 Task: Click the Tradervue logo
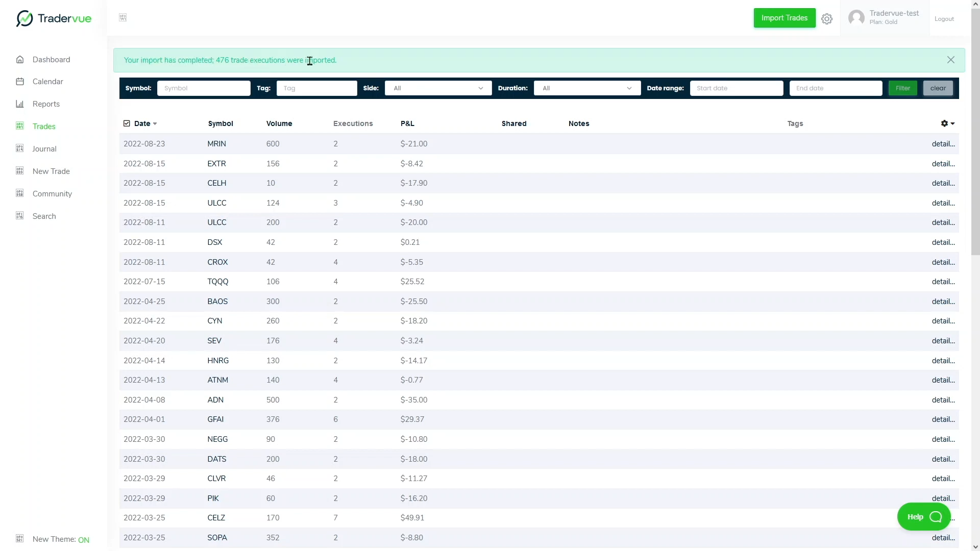(x=54, y=18)
